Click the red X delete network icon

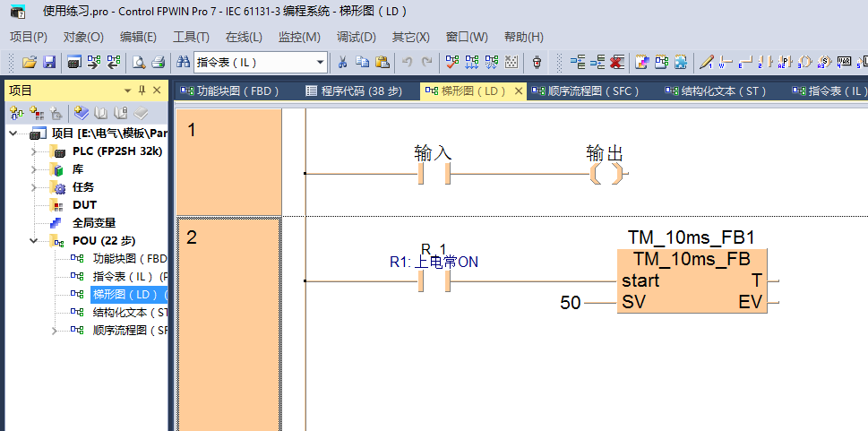pyautogui.click(x=617, y=62)
